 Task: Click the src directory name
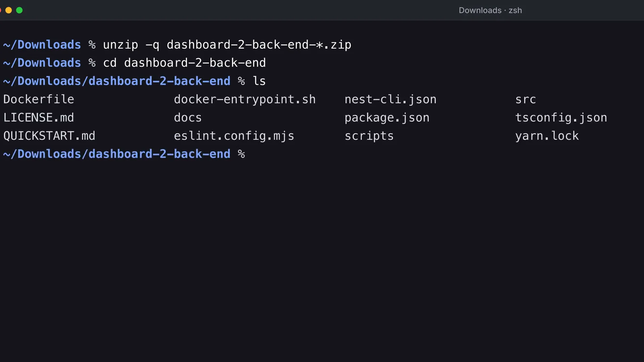click(526, 99)
